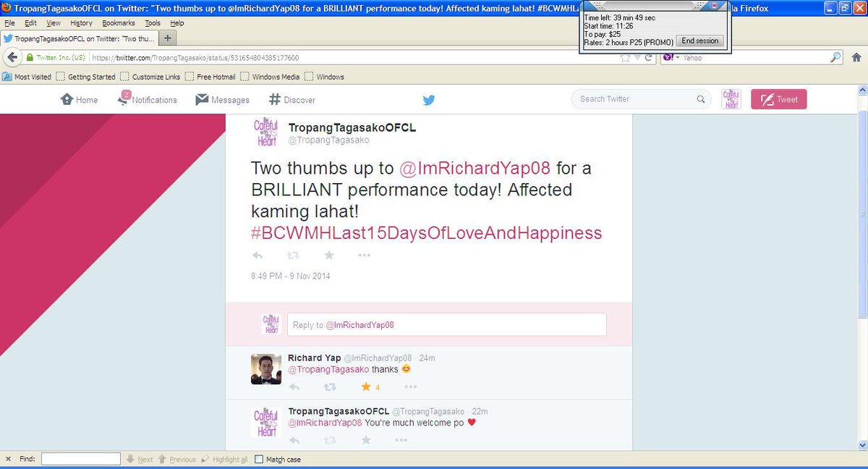868x469 pixels.
Task: Open the #BCWMHLast15DaysOfLoveAndHappiness hashtag
Action: (427, 233)
